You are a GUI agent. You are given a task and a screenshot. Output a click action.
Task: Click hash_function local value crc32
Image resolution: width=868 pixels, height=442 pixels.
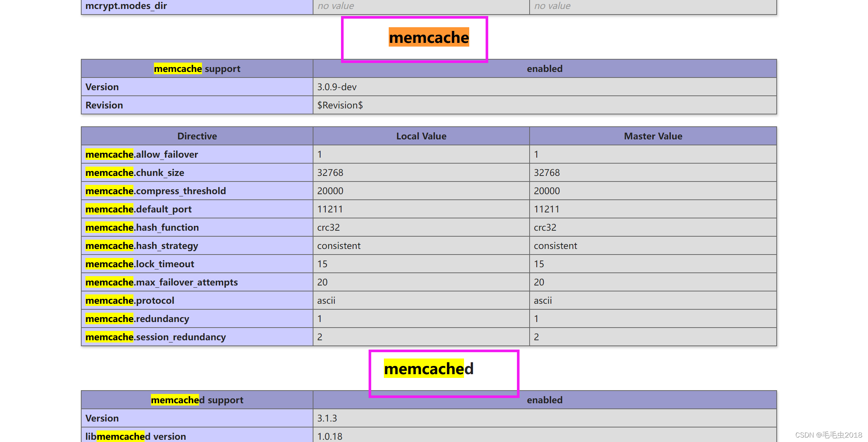pyautogui.click(x=328, y=227)
